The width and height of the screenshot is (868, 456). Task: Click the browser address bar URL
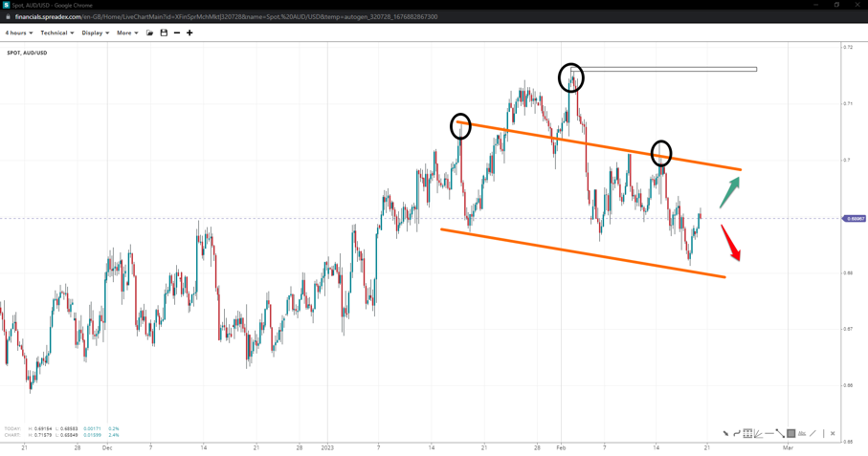click(x=226, y=16)
